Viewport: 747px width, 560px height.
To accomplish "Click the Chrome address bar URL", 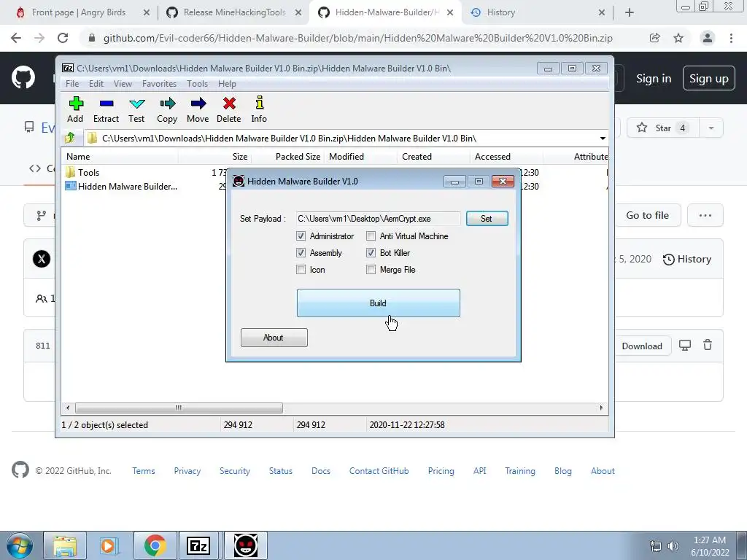I will tap(357, 38).
